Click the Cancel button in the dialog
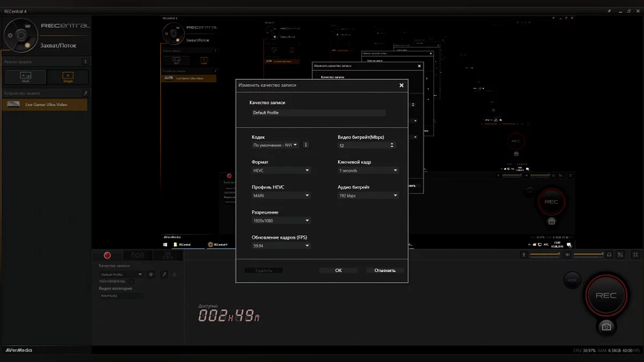This screenshot has width=644, height=362. coord(385,270)
